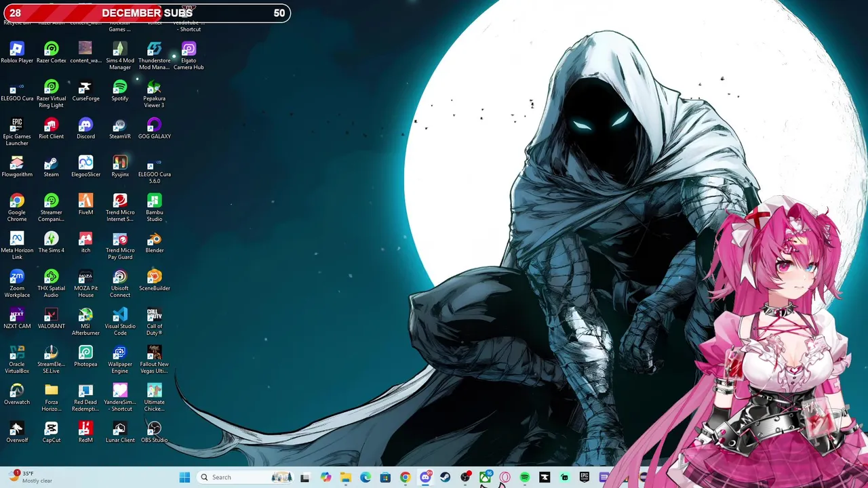Open the Razer Cortex desktop icon
868x488 pixels.
(52, 53)
